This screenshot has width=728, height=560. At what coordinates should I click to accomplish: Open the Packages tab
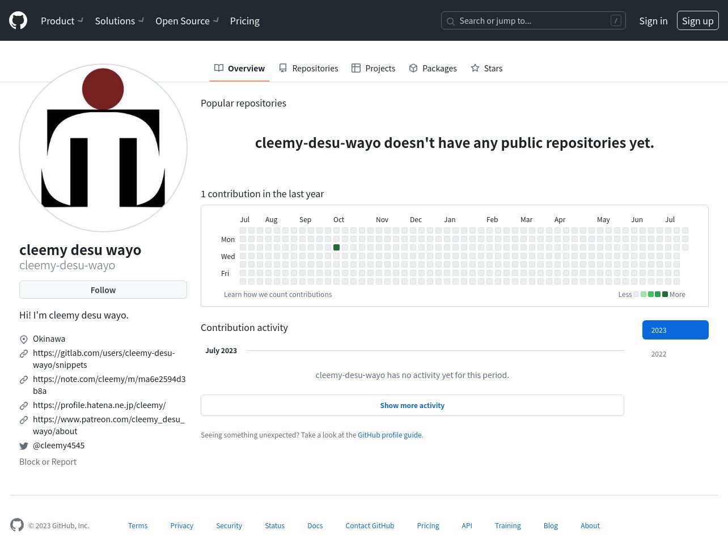tap(433, 68)
